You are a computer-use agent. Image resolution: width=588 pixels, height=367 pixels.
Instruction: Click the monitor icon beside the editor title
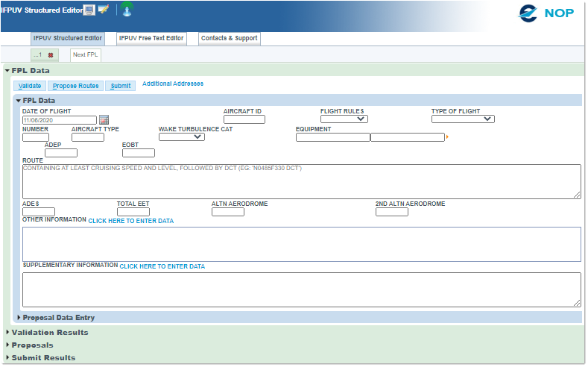click(x=89, y=10)
